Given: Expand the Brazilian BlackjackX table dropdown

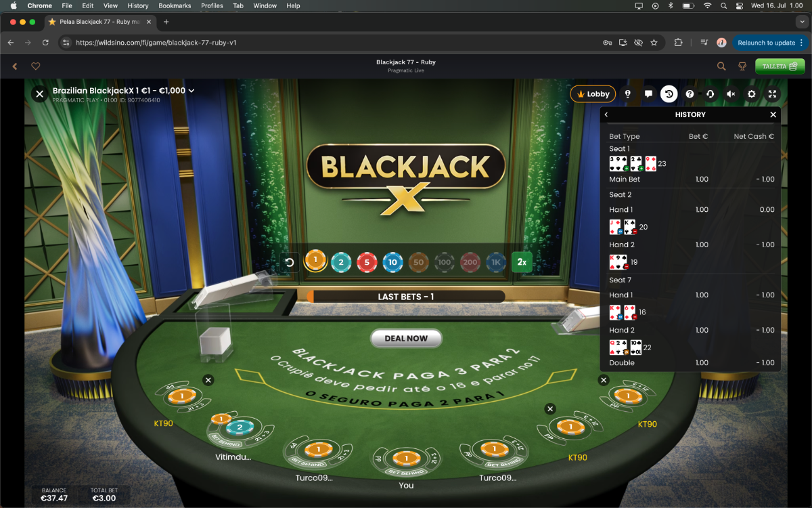Looking at the screenshot, I should pyautogui.click(x=191, y=91).
